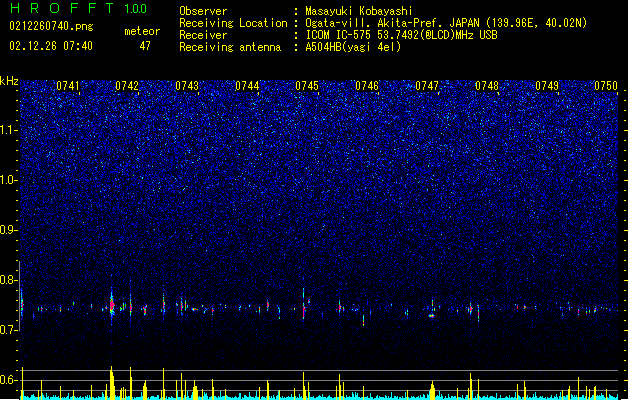Click the 0744 time marker
The height and width of the screenshot is (400, 629).
click(247, 86)
